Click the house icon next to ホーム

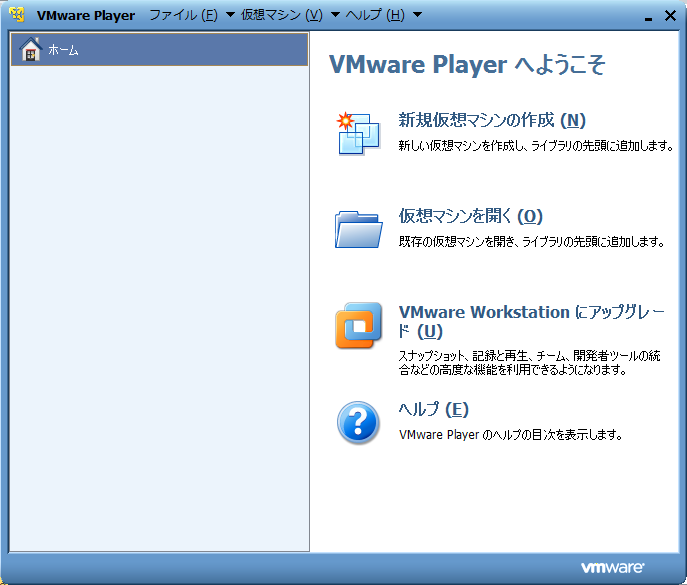tap(31, 50)
